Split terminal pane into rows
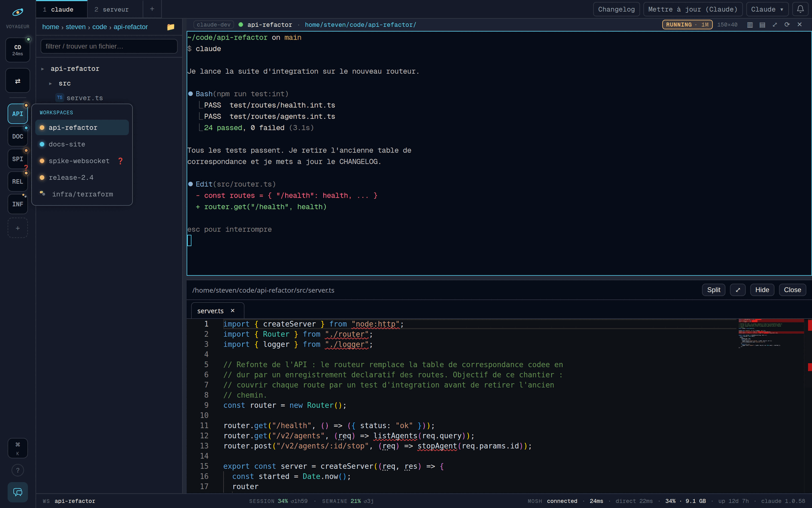The height and width of the screenshot is (508, 812). [x=762, y=24]
